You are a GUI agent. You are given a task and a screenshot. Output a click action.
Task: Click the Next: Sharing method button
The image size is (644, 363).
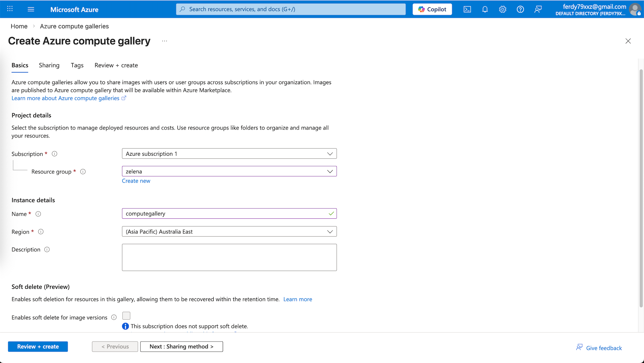click(181, 347)
